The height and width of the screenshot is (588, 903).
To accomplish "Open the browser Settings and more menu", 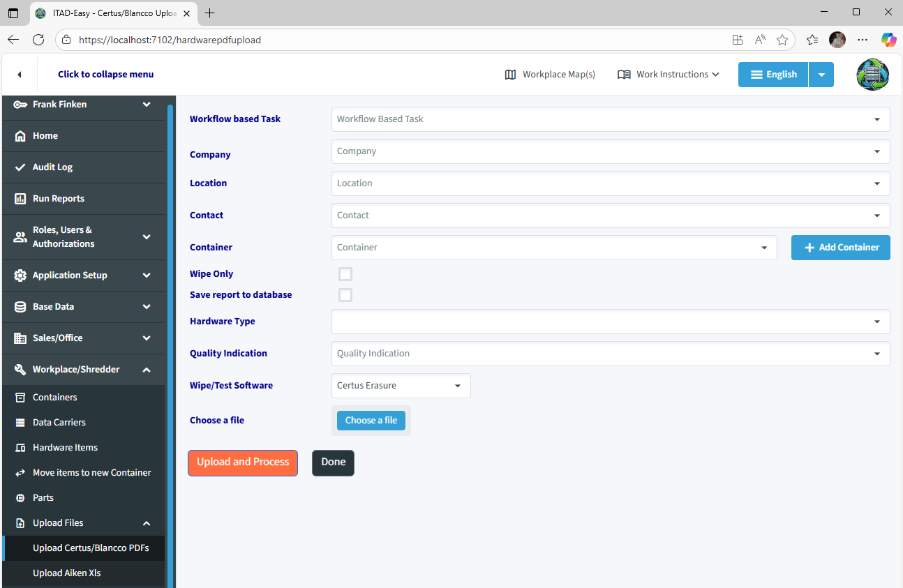I will [863, 40].
